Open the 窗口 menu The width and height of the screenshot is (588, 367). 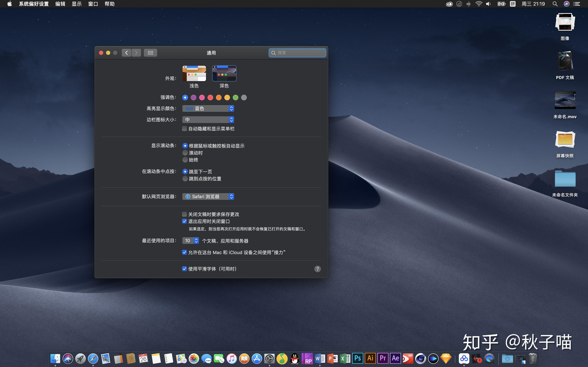pyautogui.click(x=93, y=4)
